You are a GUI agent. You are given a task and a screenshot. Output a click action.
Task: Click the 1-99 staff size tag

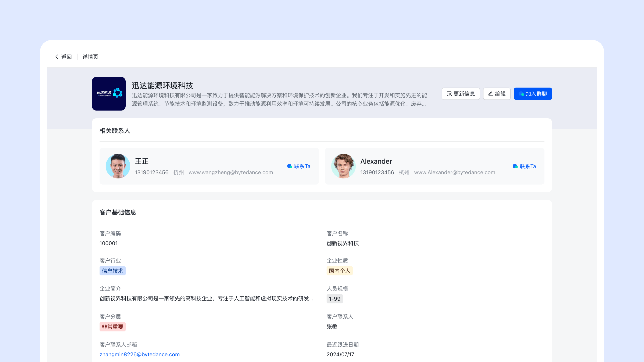click(334, 299)
